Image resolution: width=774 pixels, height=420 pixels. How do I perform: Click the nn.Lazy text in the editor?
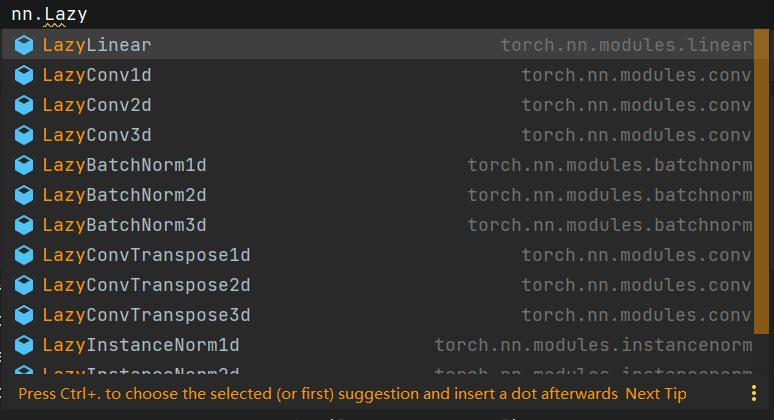[x=49, y=14]
